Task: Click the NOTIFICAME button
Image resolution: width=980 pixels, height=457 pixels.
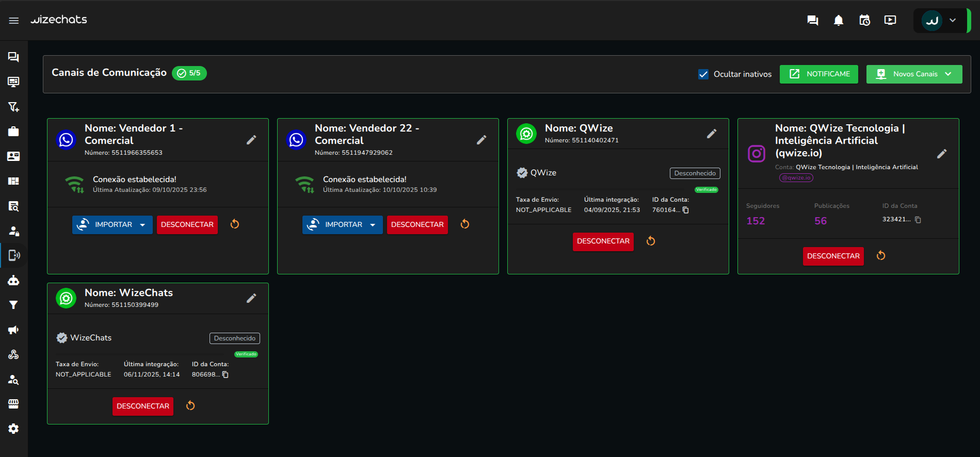Action: pos(819,74)
